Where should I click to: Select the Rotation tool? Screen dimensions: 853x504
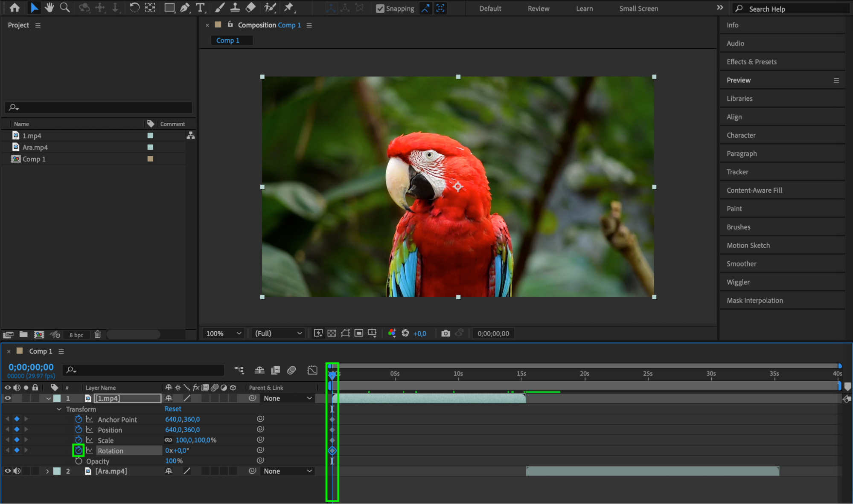(134, 8)
